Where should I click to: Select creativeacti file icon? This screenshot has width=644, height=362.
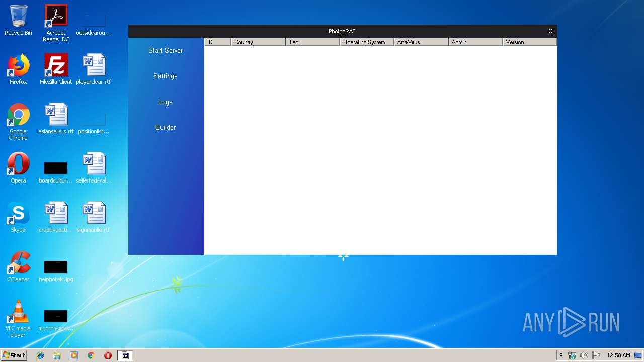tap(56, 217)
